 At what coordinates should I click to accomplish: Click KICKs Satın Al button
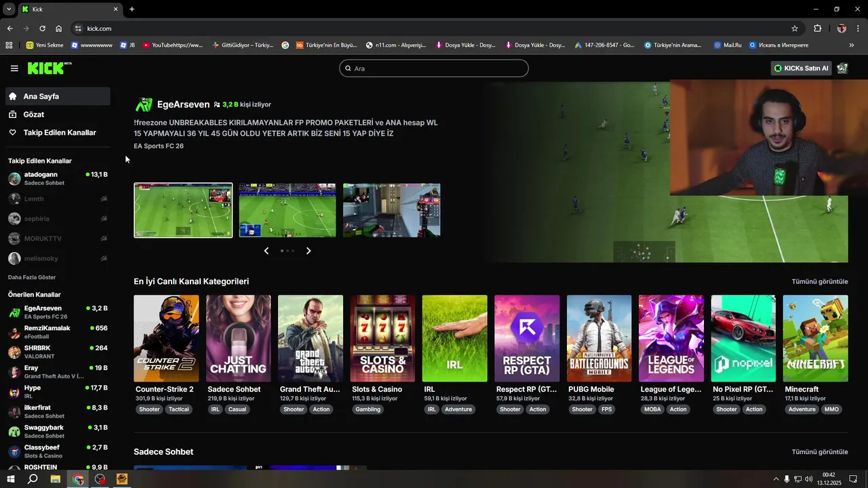(x=802, y=68)
